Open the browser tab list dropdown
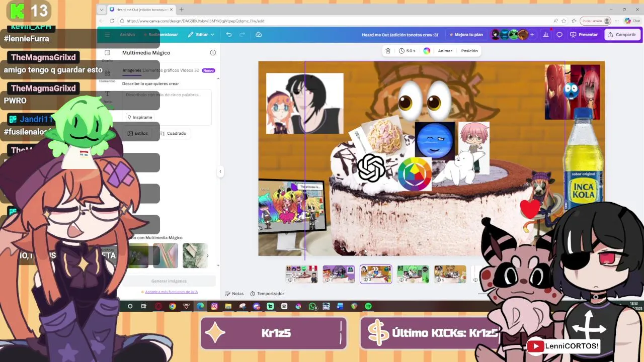This screenshot has width=644, height=362. coord(102,10)
